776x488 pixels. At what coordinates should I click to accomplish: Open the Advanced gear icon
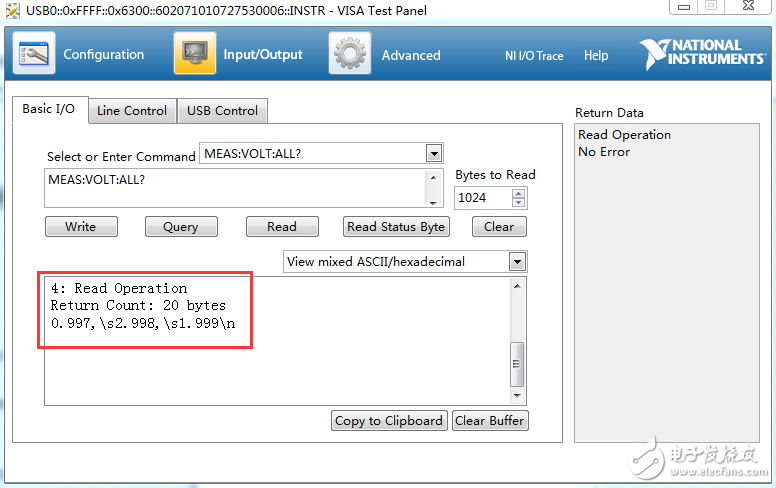350,53
